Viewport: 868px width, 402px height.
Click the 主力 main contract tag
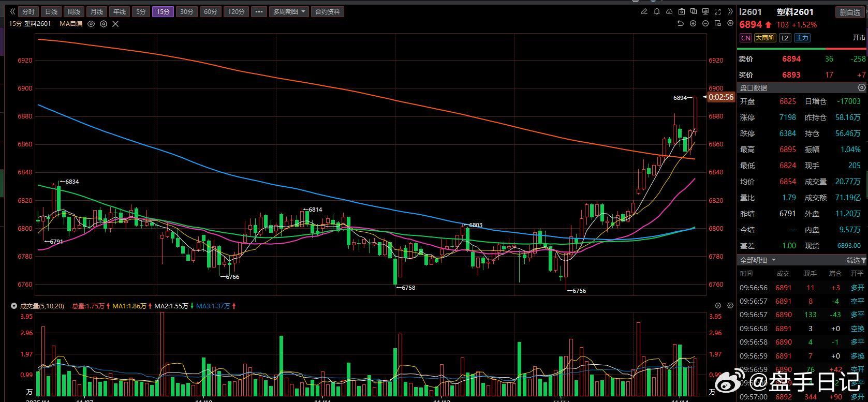[x=802, y=38]
